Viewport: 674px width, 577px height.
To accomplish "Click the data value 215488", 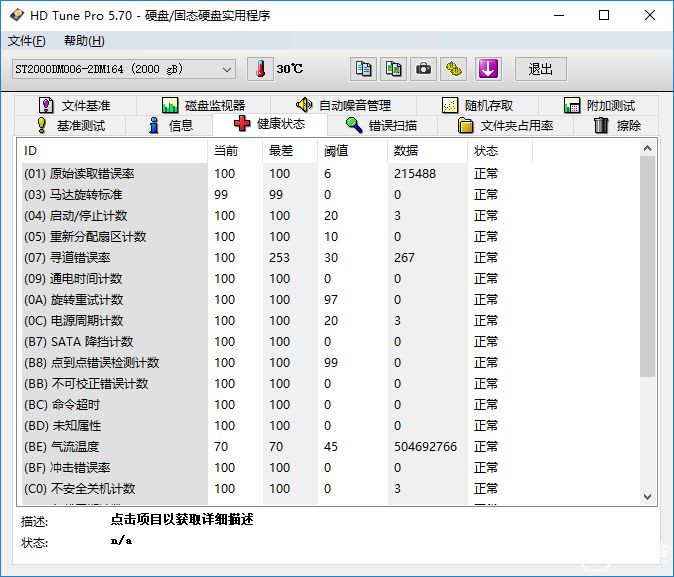I will [415, 174].
